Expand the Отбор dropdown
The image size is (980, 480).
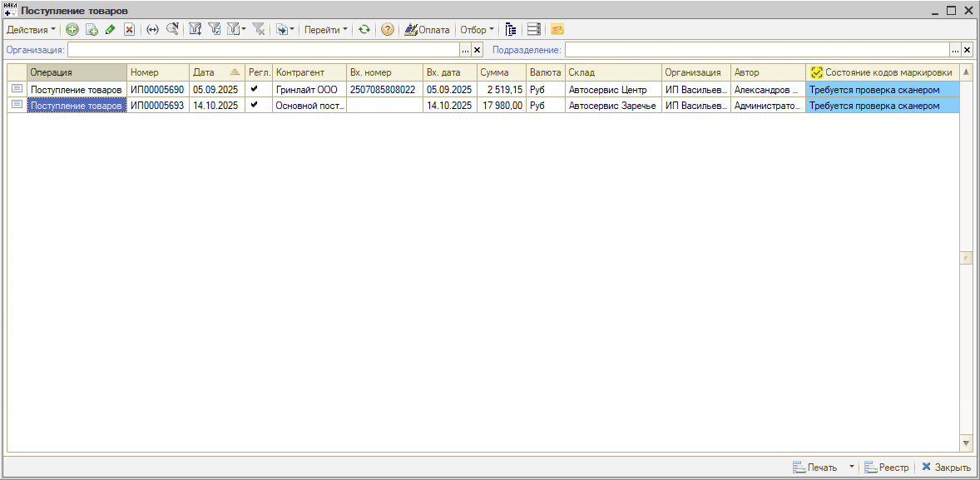click(x=477, y=30)
